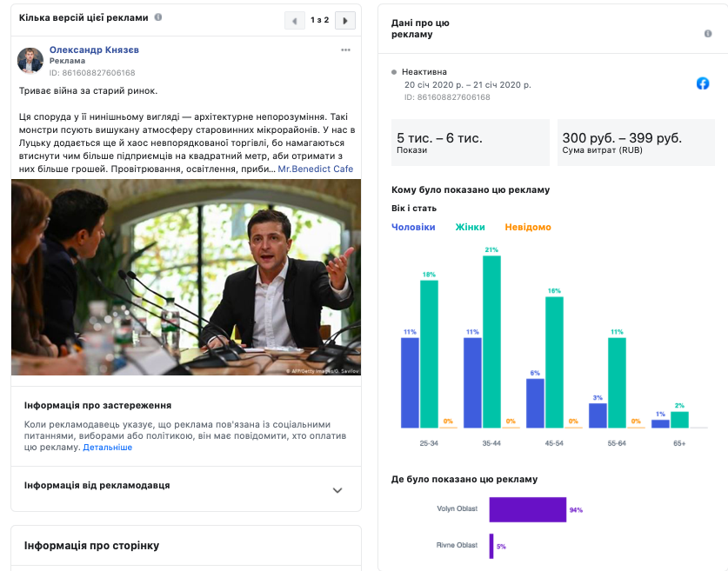728x571 pixels.
Task: Go to the next ad version arrow
Action: (345, 20)
